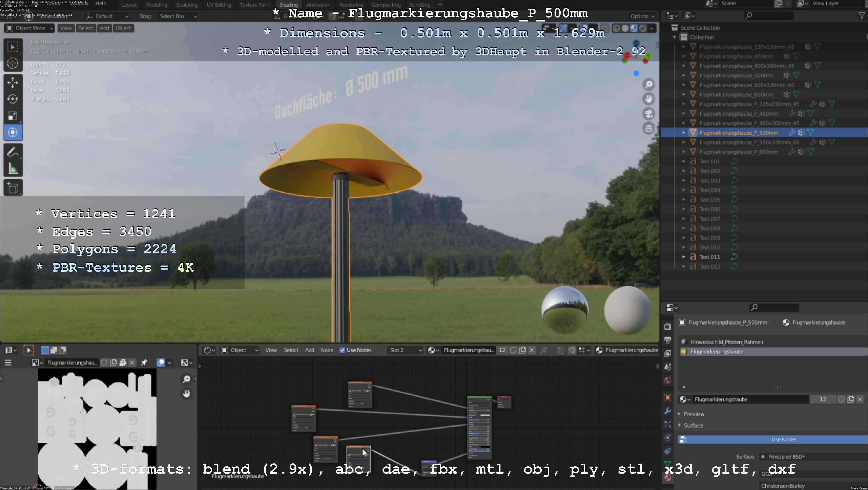The width and height of the screenshot is (868, 490).
Task: Open the Help menu
Action: (101, 4)
